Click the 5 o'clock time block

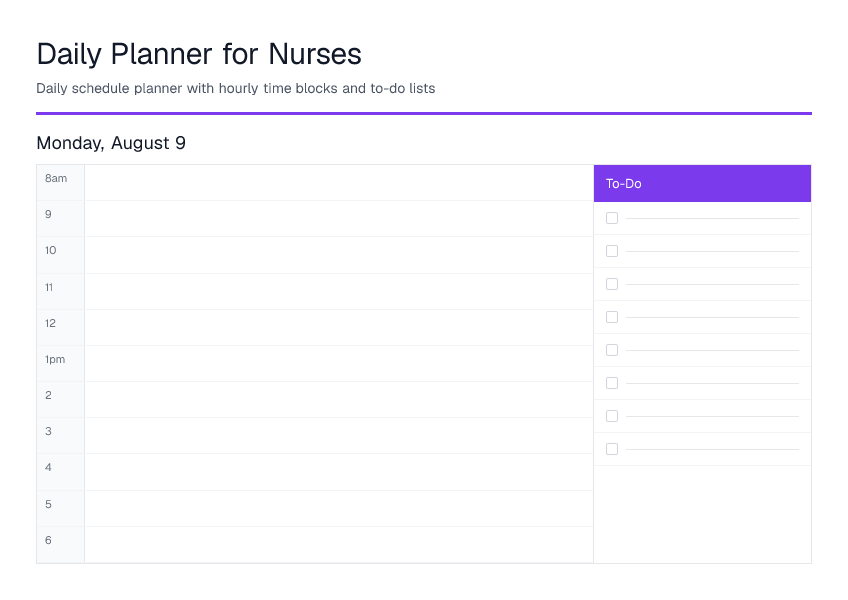coord(339,509)
